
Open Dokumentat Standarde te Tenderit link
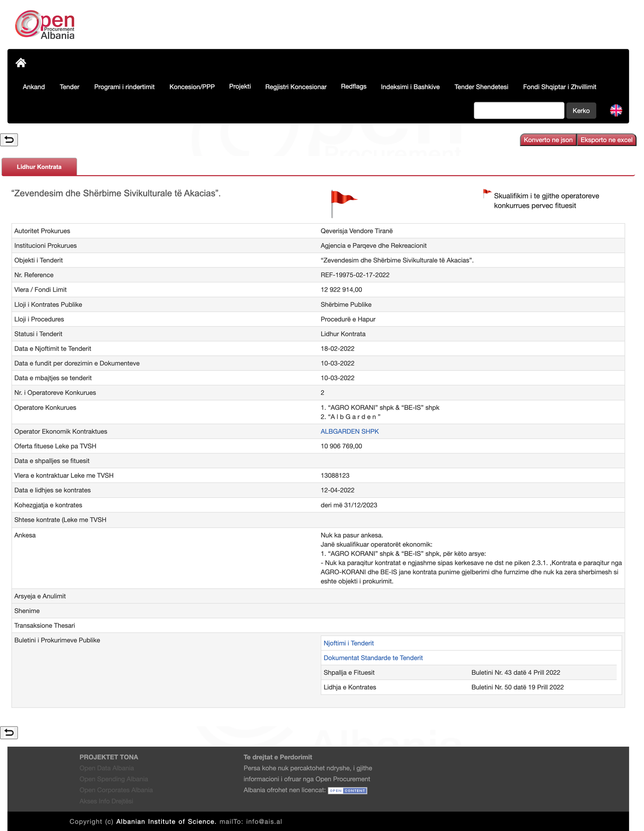(x=373, y=658)
